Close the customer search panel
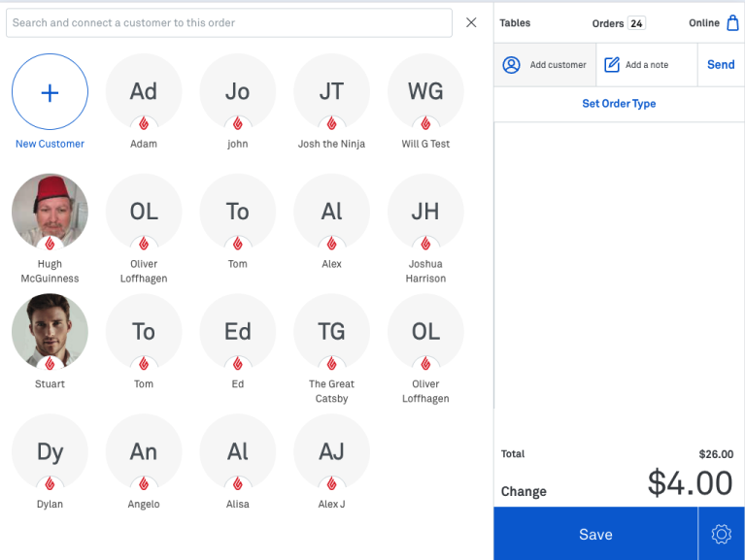The image size is (745, 560). coord(471,22)
